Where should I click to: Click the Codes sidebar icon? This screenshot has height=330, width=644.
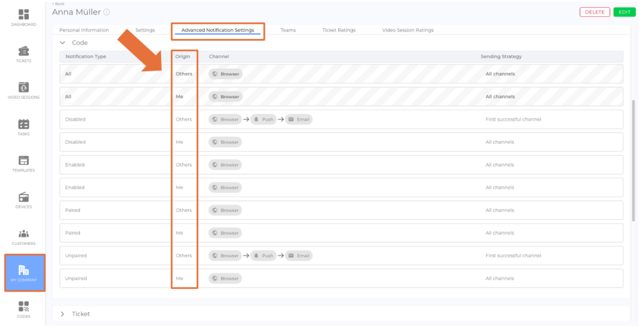(23, 307)
